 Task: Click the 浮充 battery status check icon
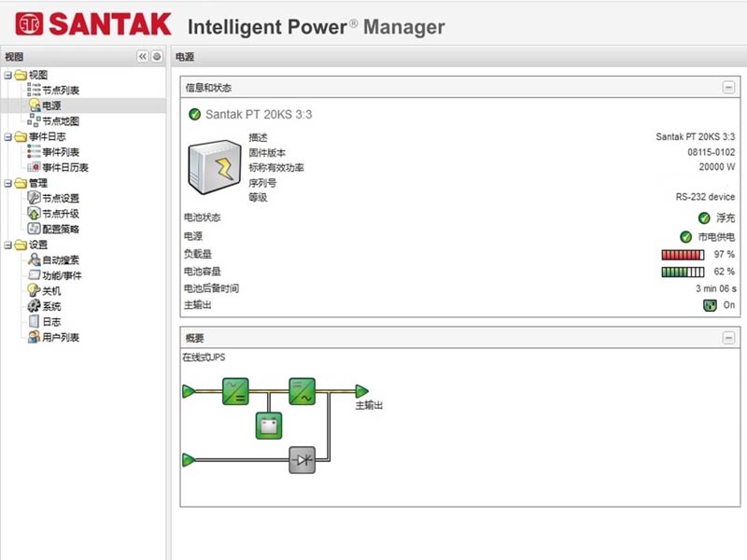(704, 218)
